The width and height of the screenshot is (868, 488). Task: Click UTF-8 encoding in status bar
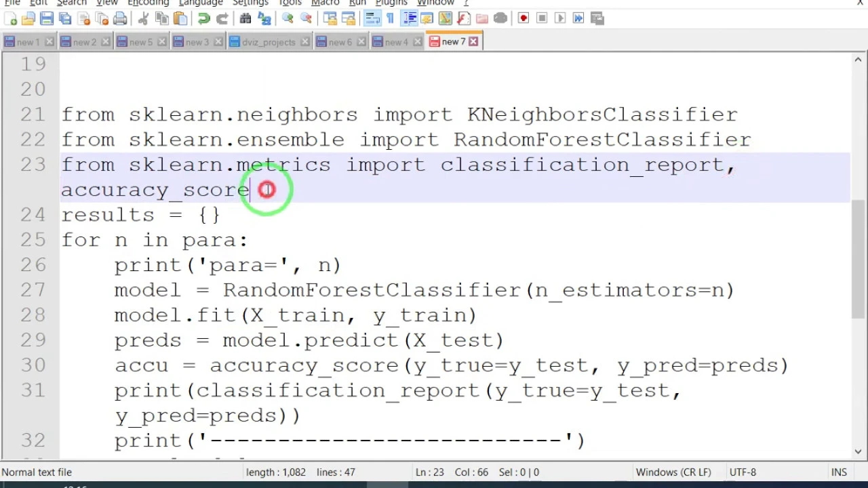pyautogui.click(x=742, y=472)
